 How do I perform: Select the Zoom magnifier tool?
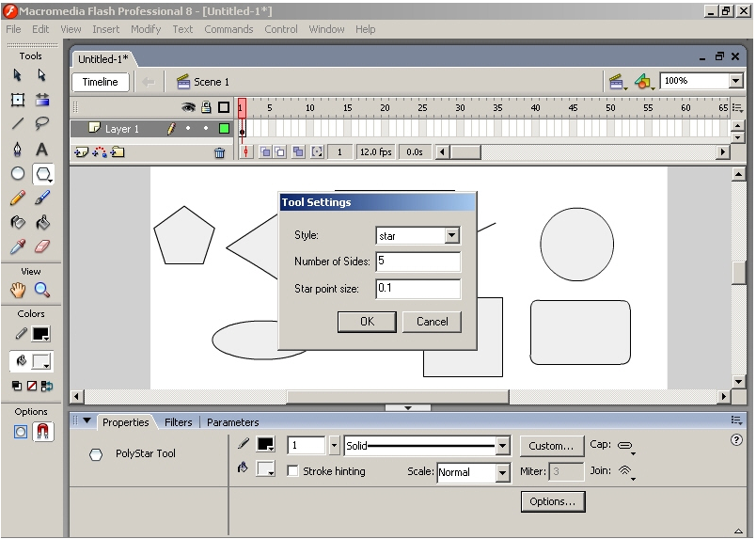[x=42, y=291]
